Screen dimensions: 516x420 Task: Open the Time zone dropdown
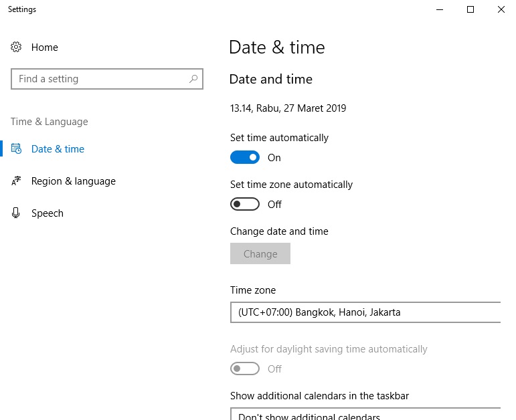[x=365, y=312]
